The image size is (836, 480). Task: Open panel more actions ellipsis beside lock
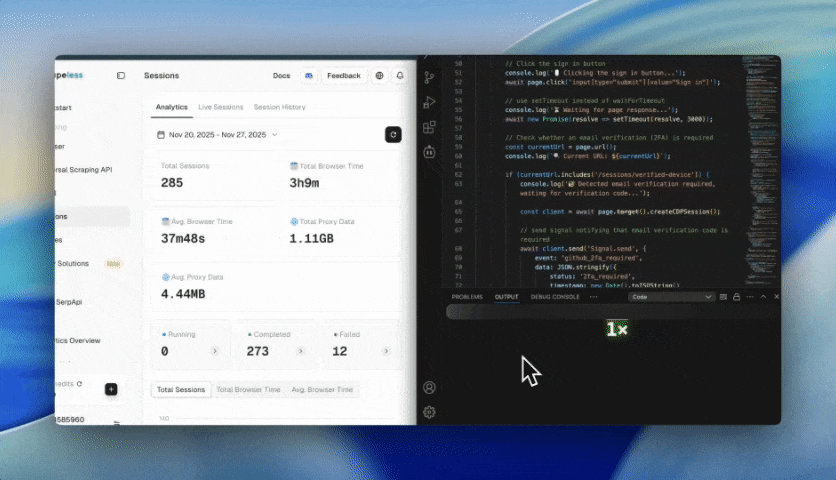750,297
